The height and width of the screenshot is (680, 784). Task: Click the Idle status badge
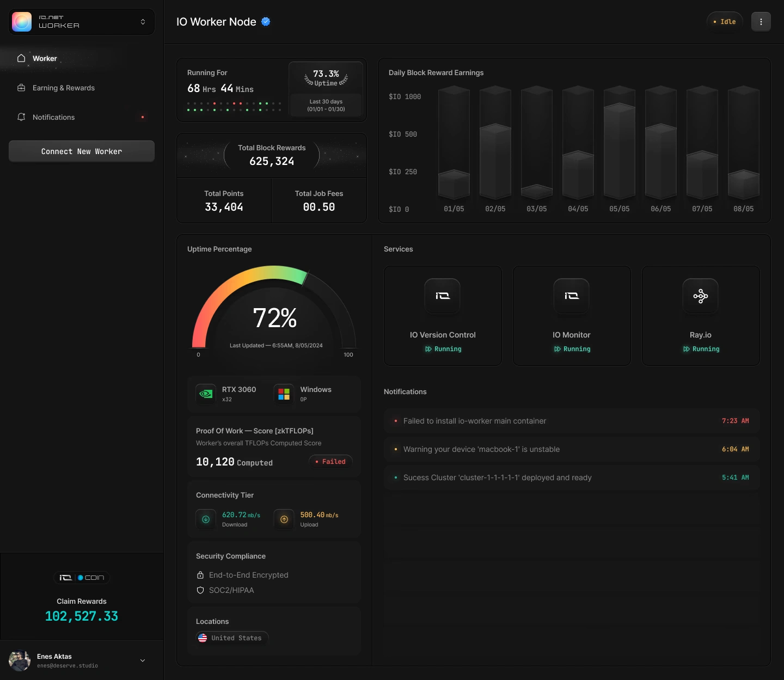725,22
